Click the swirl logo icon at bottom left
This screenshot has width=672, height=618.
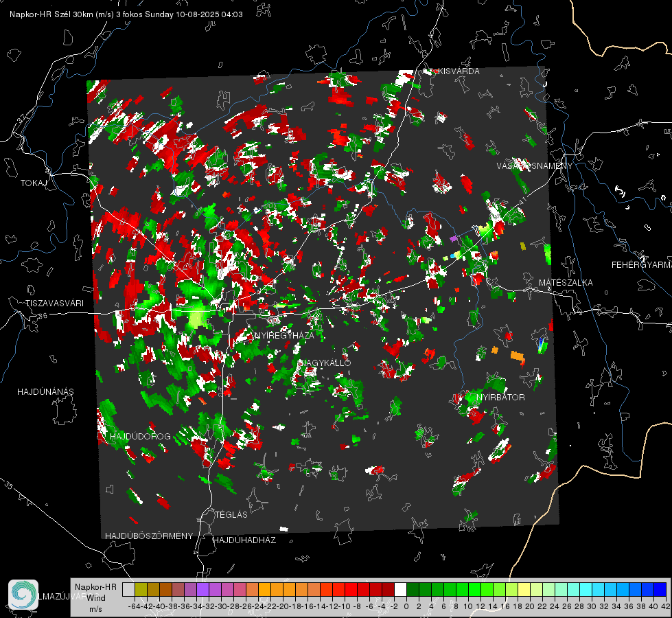[23, 595]
